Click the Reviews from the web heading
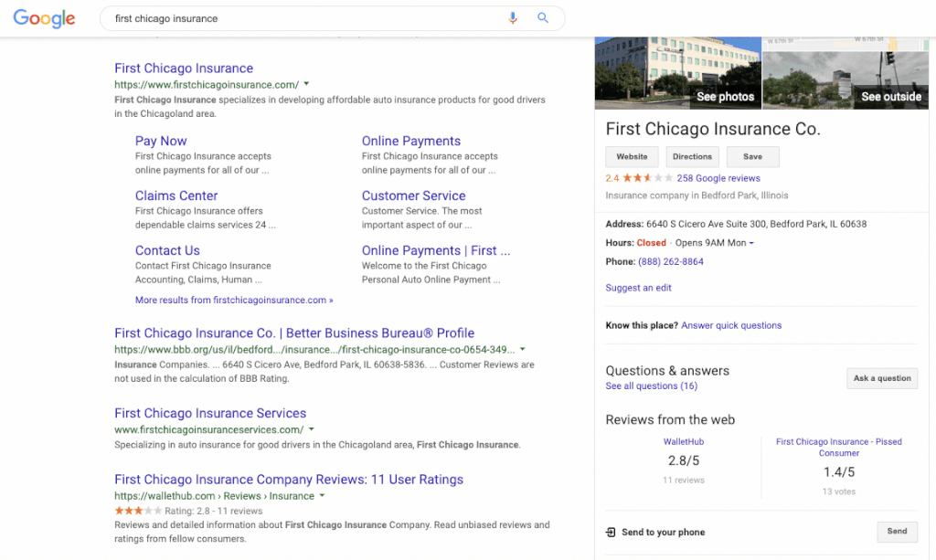The image size is (936, 560). pos(670,419)
